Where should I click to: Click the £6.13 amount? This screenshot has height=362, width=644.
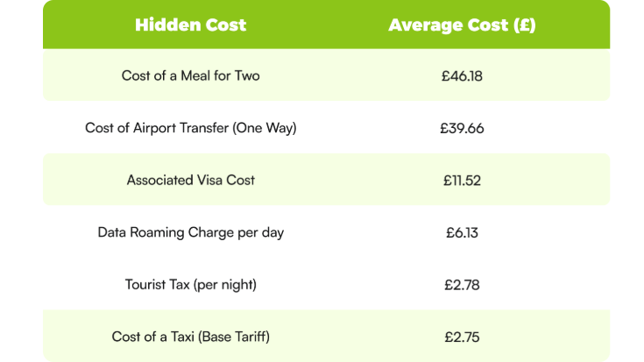[462, 232]
